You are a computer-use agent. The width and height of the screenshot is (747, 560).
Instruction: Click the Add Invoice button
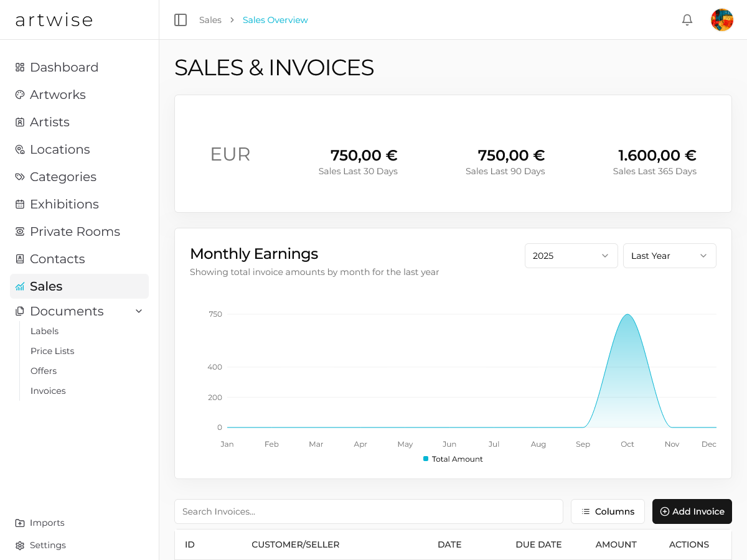tap(692, 511)
